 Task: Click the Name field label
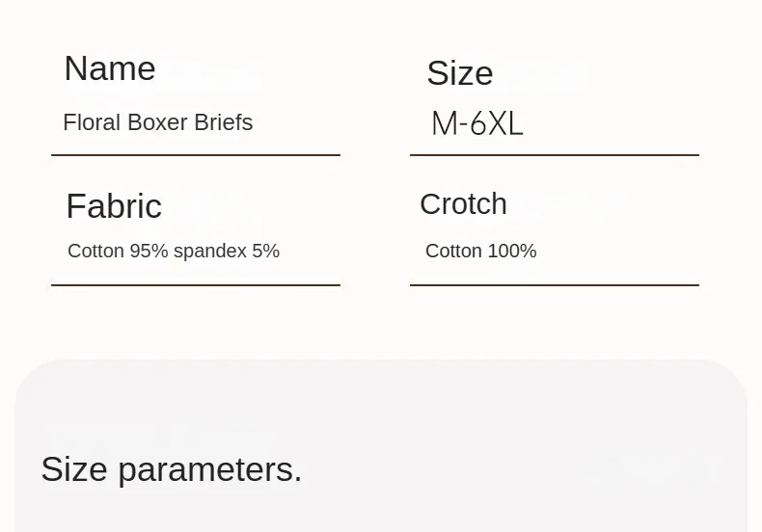pyautogui.click(x=109, y=68)
